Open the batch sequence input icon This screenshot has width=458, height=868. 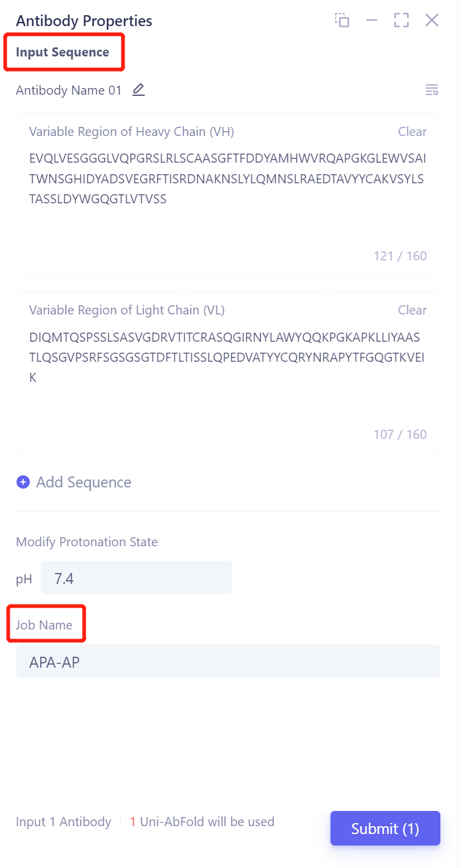tap(431, 89)
